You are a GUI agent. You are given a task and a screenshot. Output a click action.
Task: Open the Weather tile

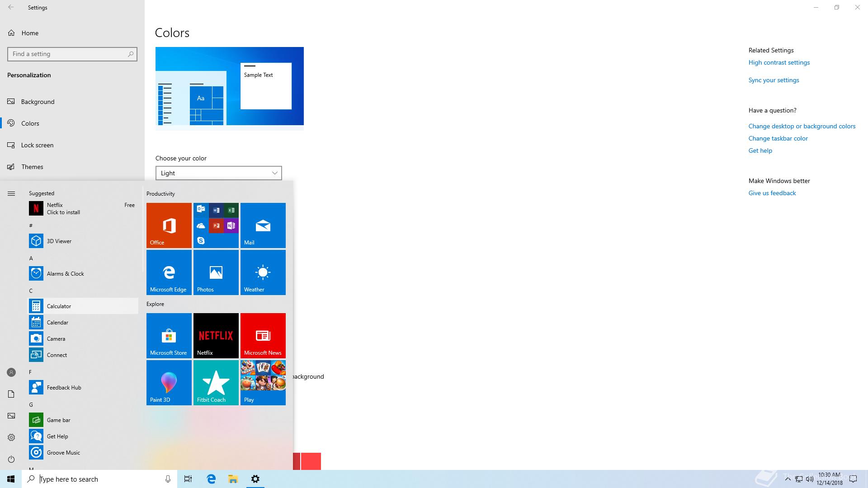click(x=263, y=272)
